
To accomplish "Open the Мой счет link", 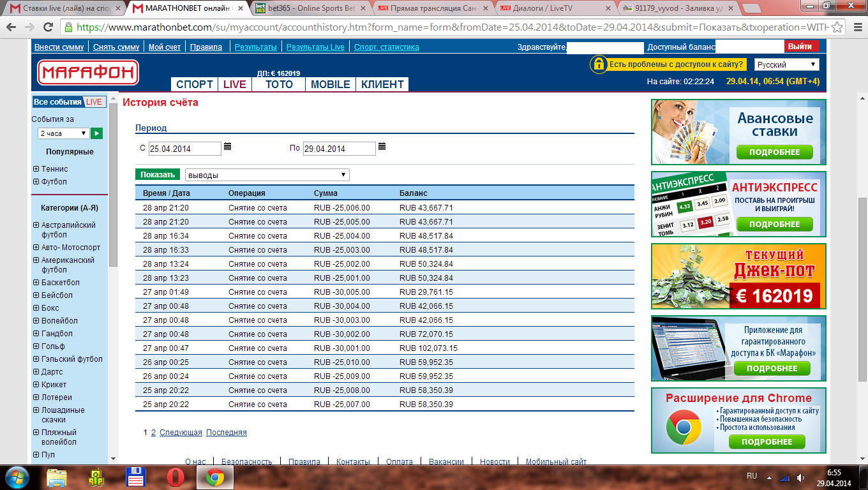I will tap(165, 47).
